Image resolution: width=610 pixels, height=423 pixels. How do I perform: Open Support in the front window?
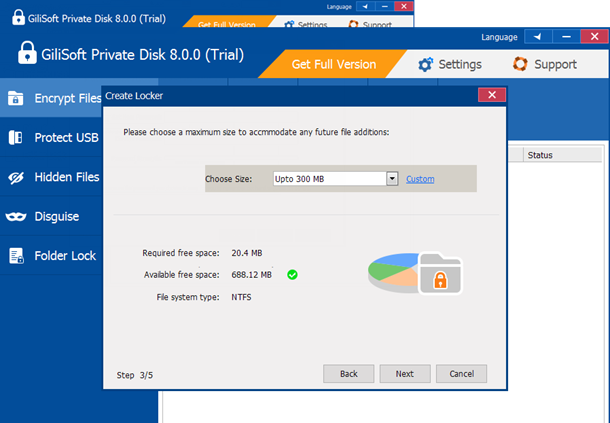[545, 64]
